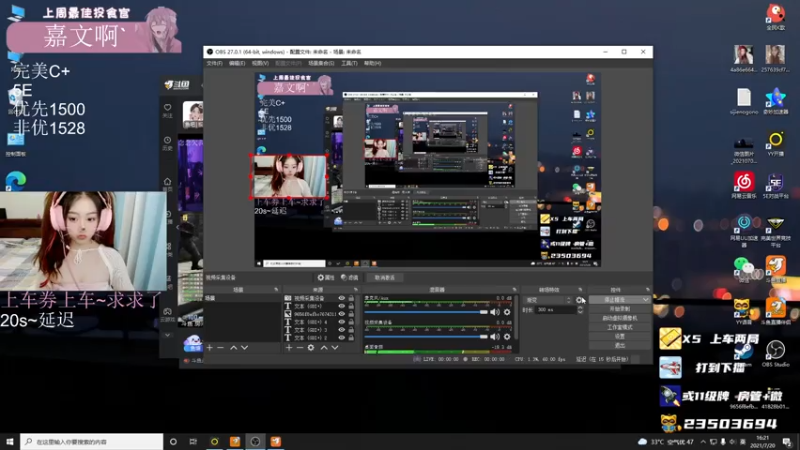Open settings gear of the first mixer channel
This screenshot has width=800, height=450.
507,312
